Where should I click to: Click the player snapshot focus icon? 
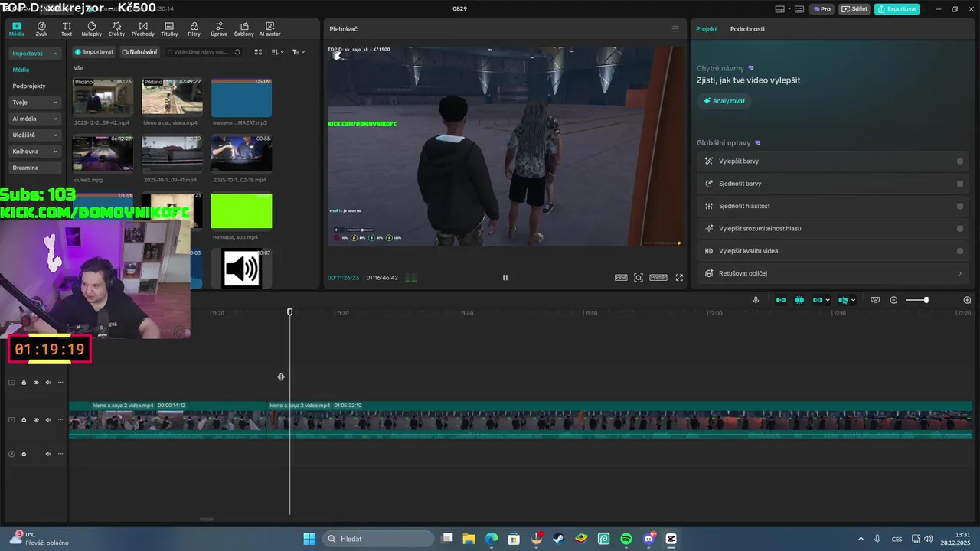click(639, 278)
